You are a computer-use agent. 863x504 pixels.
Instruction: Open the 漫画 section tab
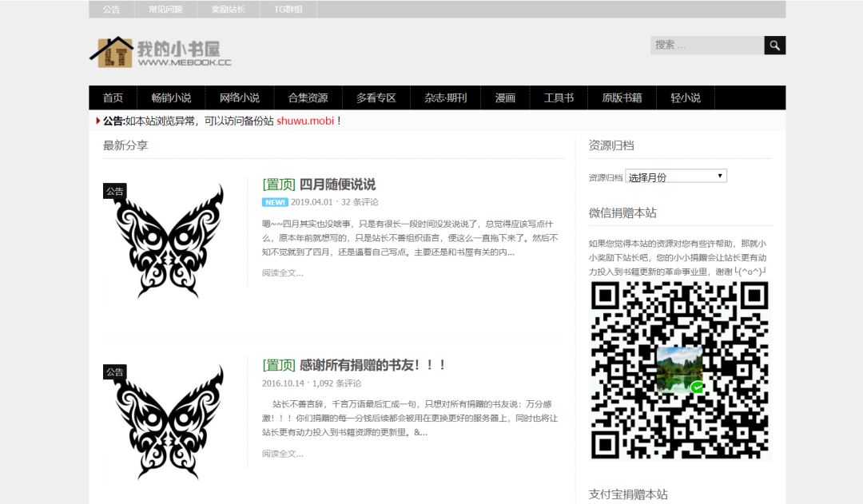coord(505,97)
